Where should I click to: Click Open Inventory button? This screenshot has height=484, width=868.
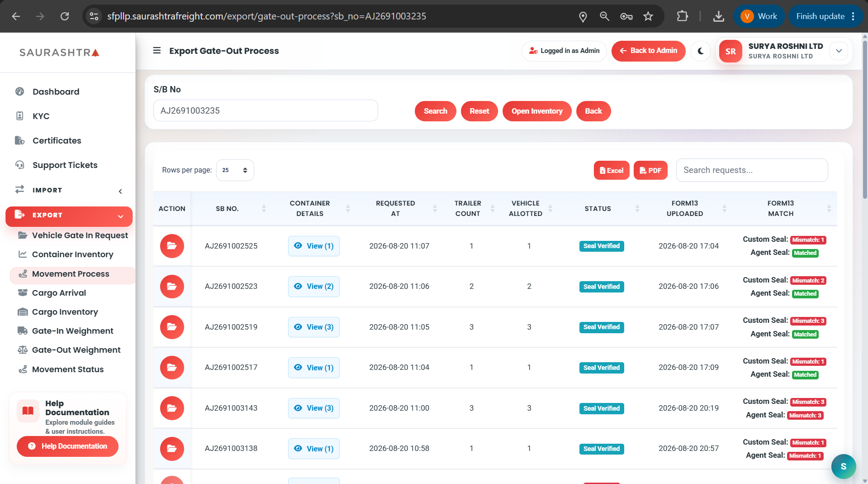[537, 111]
